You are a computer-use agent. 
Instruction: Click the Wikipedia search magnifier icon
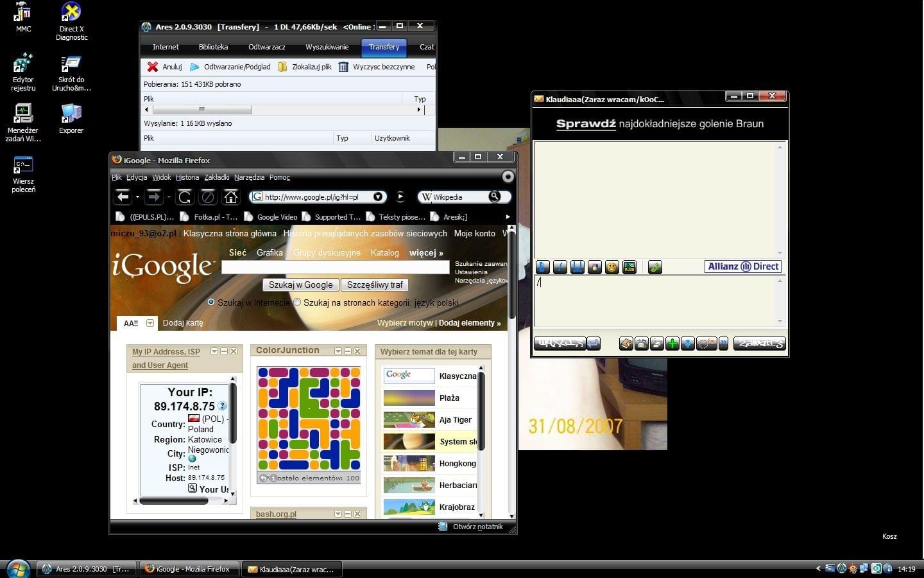click(x=494, y=197)
